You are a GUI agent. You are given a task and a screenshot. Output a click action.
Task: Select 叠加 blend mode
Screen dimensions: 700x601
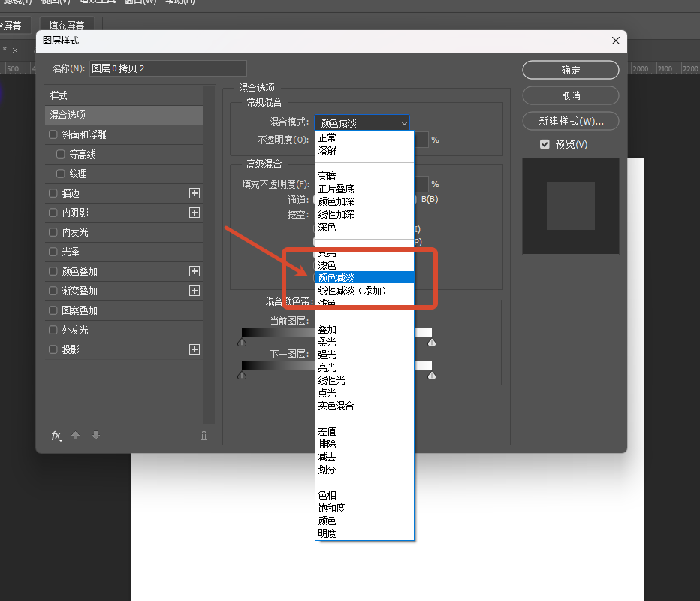[365, 329]
